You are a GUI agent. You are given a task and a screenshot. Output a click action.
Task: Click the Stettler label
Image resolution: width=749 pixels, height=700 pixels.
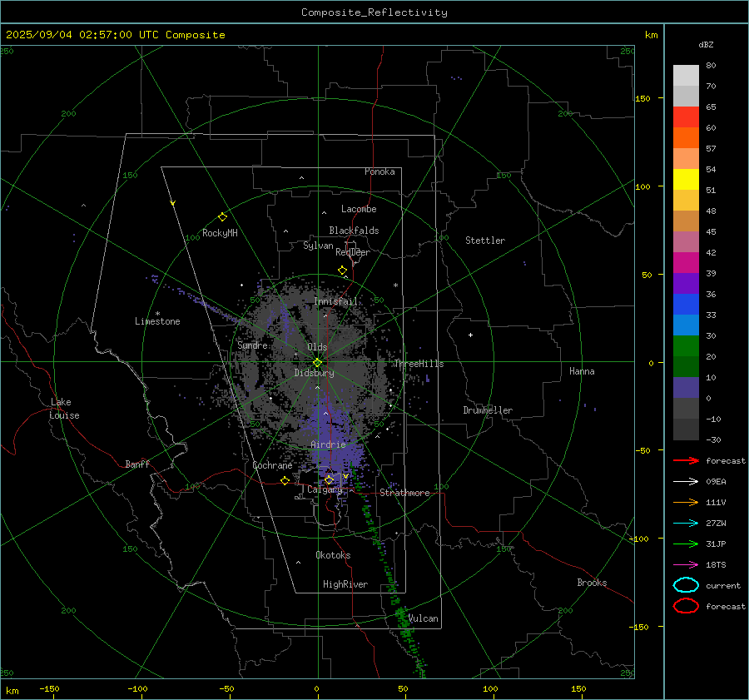[x=485, y=241]
